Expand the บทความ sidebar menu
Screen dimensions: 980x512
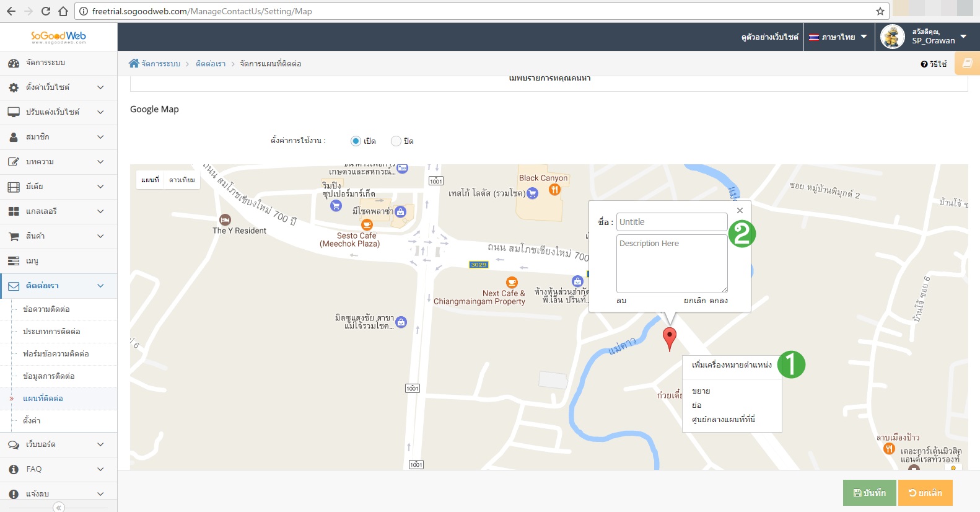[x=58, y=162]
